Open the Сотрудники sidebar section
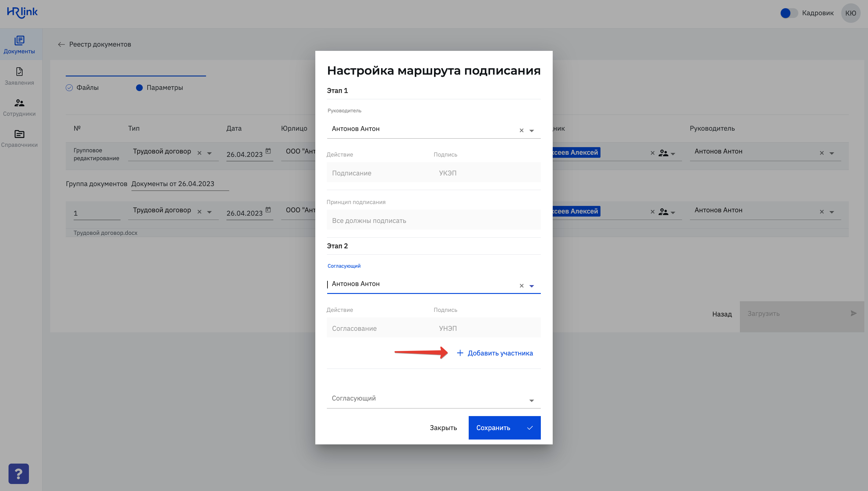The image size is (868, 491). [x=19, y=107]
